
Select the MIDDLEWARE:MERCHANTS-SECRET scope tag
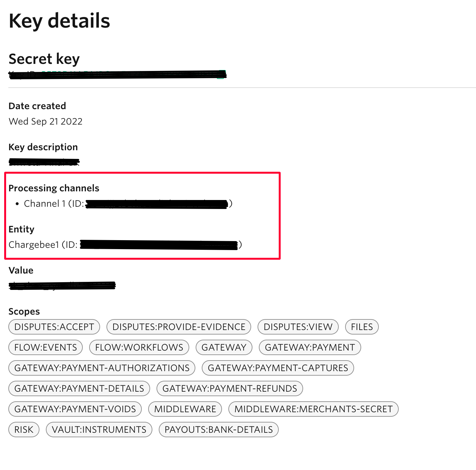(313, 409)
